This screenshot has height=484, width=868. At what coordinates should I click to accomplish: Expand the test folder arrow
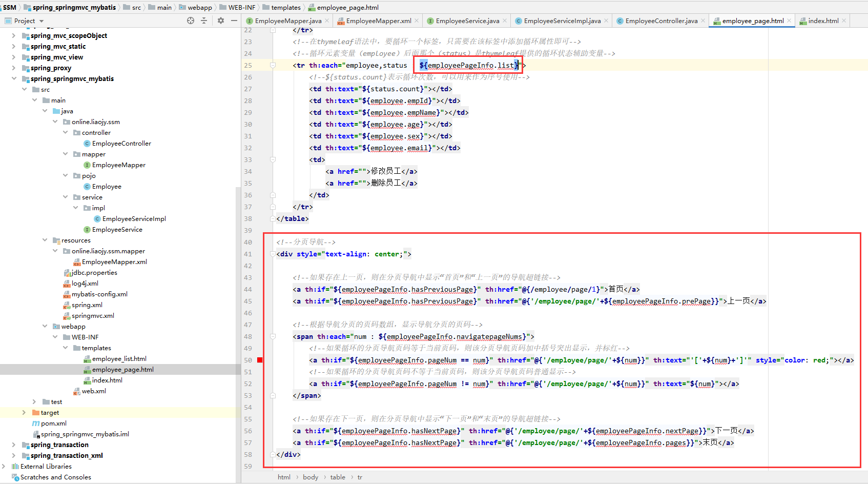(34, 401)
